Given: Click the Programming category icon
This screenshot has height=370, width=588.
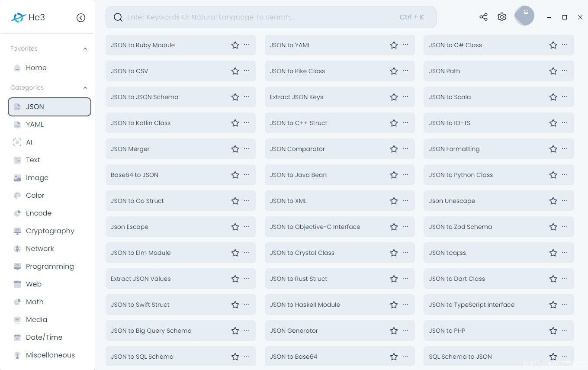Looking at the screenshot, I should tap(17, 267).
